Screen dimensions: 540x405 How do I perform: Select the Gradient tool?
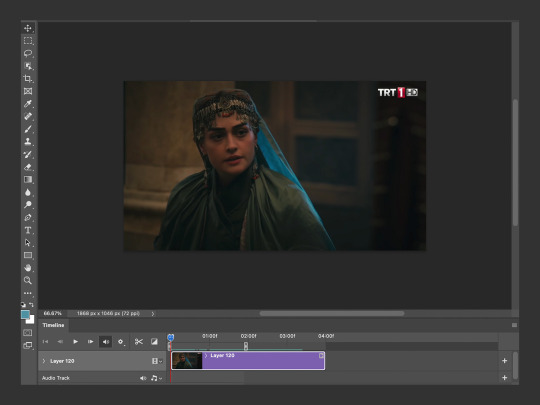[x=28, y=179]
